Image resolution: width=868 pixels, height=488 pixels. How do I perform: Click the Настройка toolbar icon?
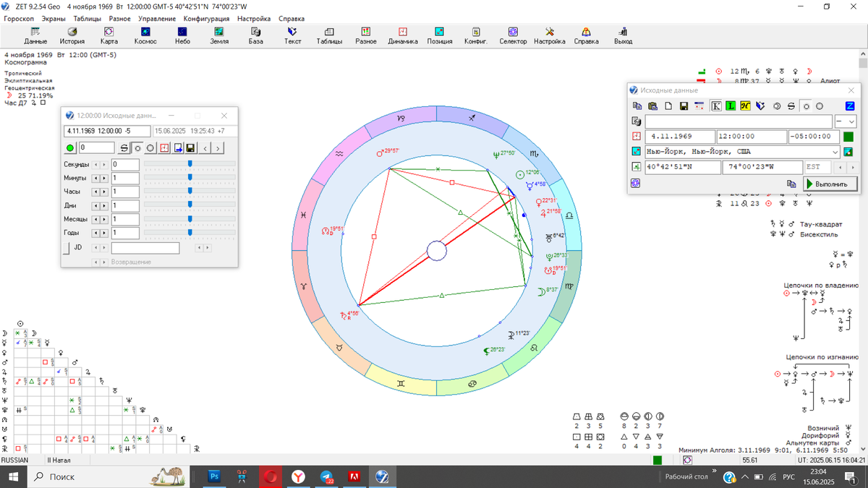click(550, 36)
